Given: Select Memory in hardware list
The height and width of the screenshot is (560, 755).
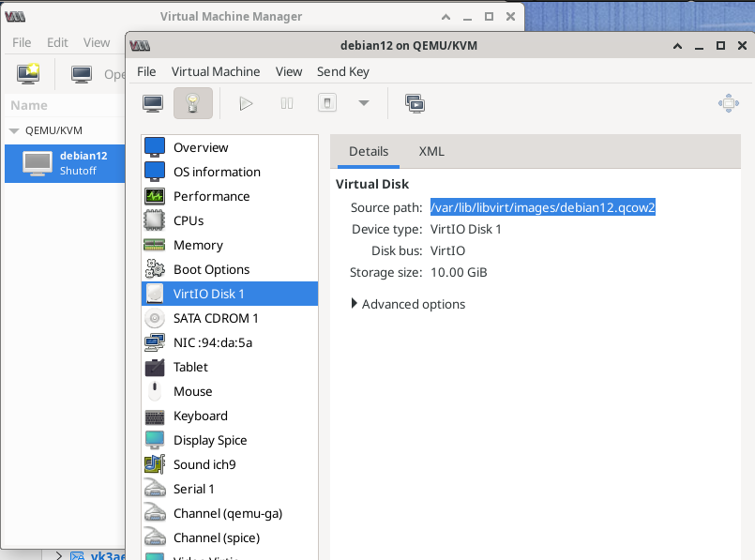Looking at the screenshot, I should [x=230, y=245].
